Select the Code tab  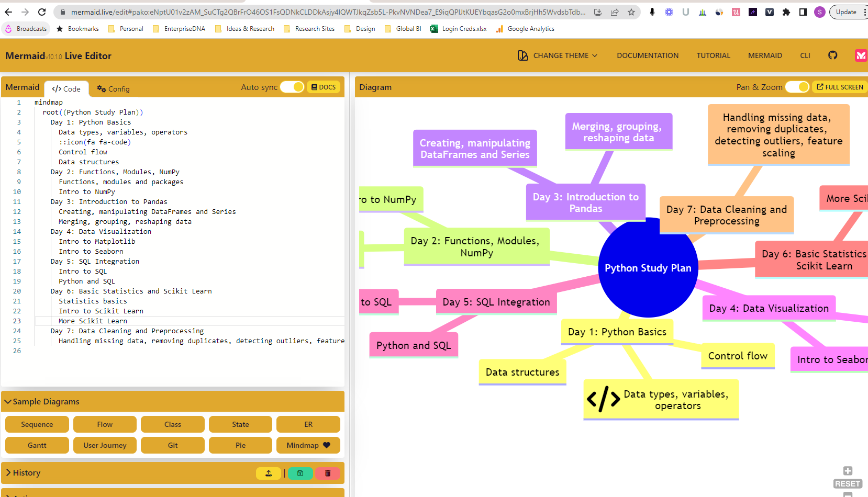pos(66,89)
